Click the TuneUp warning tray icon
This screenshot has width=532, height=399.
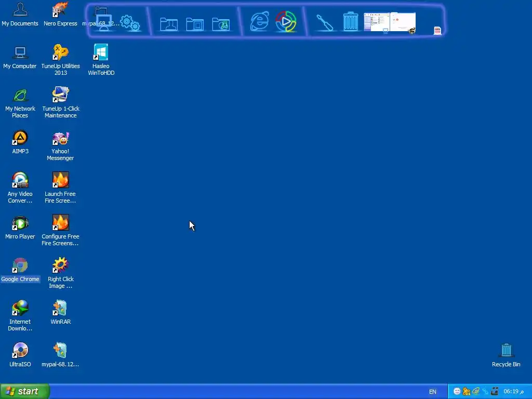(x=467, y=391)
